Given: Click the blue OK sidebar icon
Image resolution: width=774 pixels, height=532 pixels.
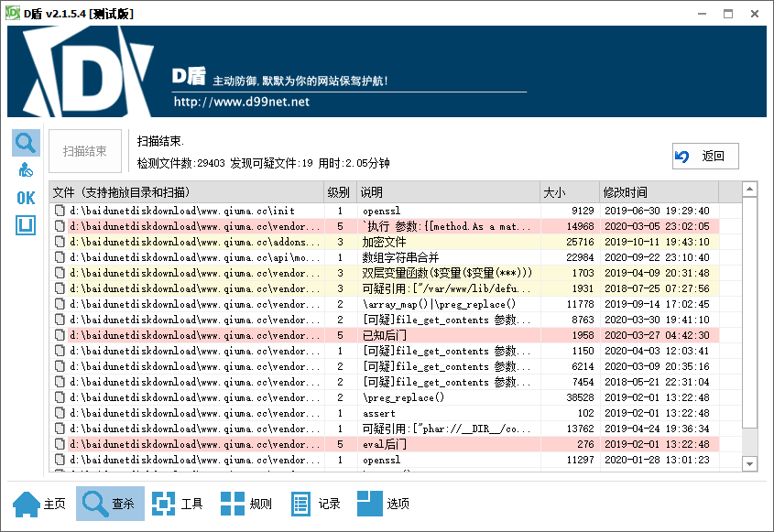Looking at the screenshot, I should (26, 198).
